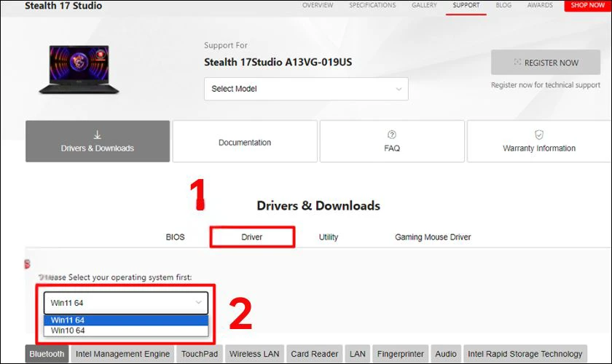Go to the GALLERY nav tab

click(424, 6)
